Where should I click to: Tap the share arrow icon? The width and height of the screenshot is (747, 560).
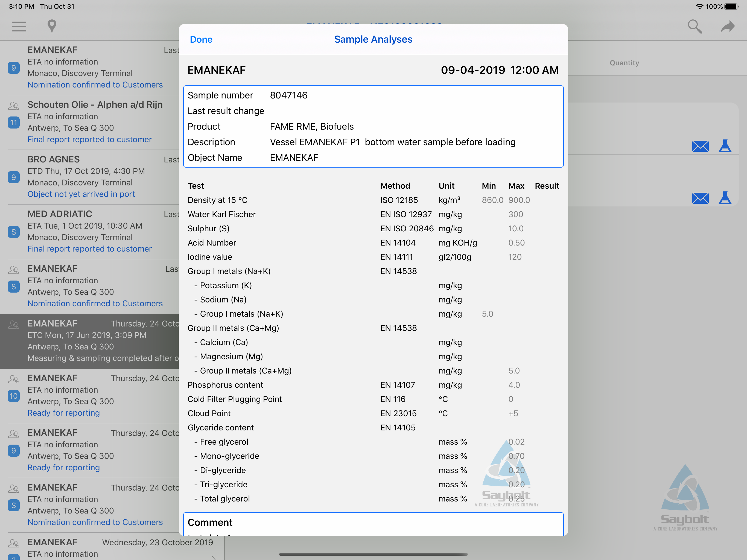click(727, 26)
